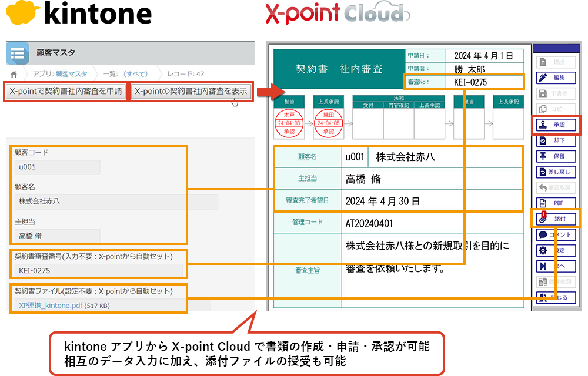Click the 編集 (edit) pencil button
Screen dimensions: 588x376
pyautogui.click(x=556, y=78)
